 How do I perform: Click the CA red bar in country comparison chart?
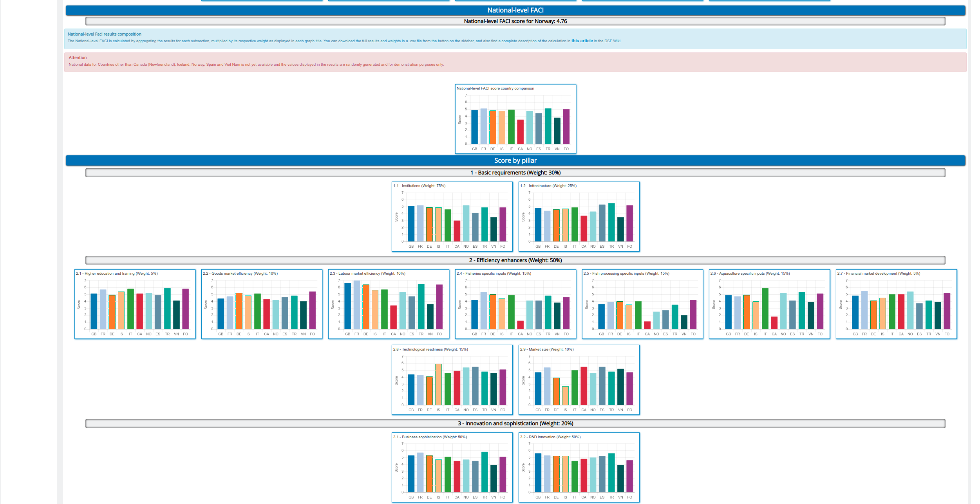coord(520,132)
